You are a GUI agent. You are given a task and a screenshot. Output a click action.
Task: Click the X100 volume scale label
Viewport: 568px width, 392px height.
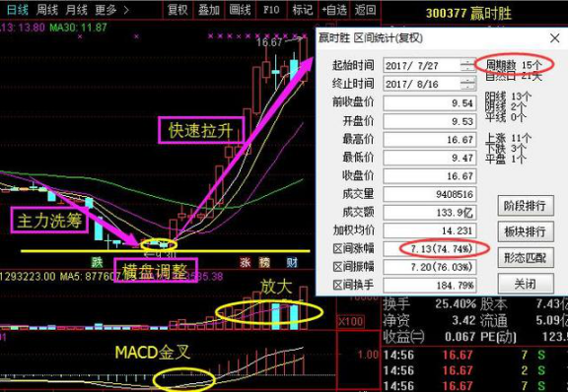350,321
